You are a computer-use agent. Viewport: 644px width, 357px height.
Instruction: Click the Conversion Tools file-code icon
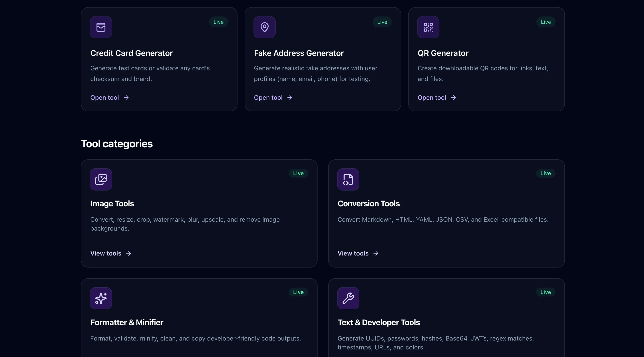tap(348, 179)
